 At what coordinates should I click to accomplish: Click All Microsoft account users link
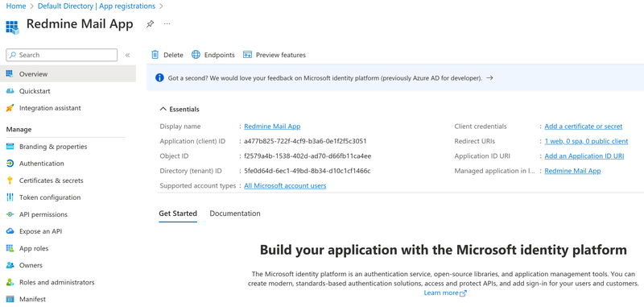(x=285, y=186)
